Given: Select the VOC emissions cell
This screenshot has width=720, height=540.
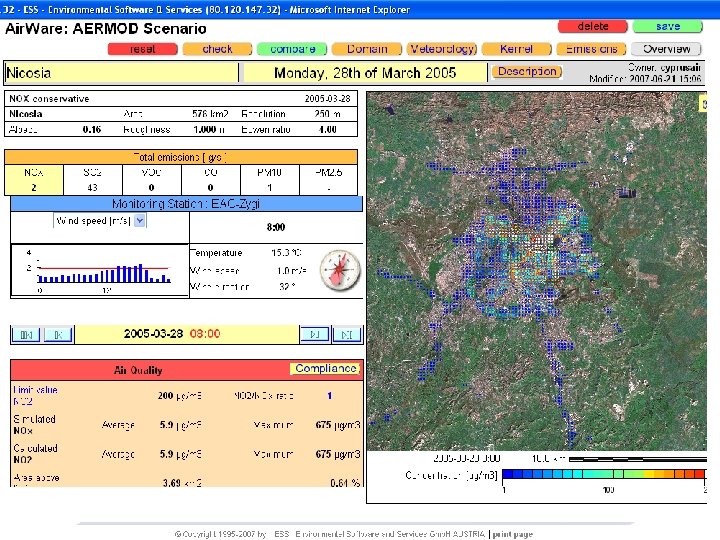Looking at the screenshot, I should tap(152, 180).
